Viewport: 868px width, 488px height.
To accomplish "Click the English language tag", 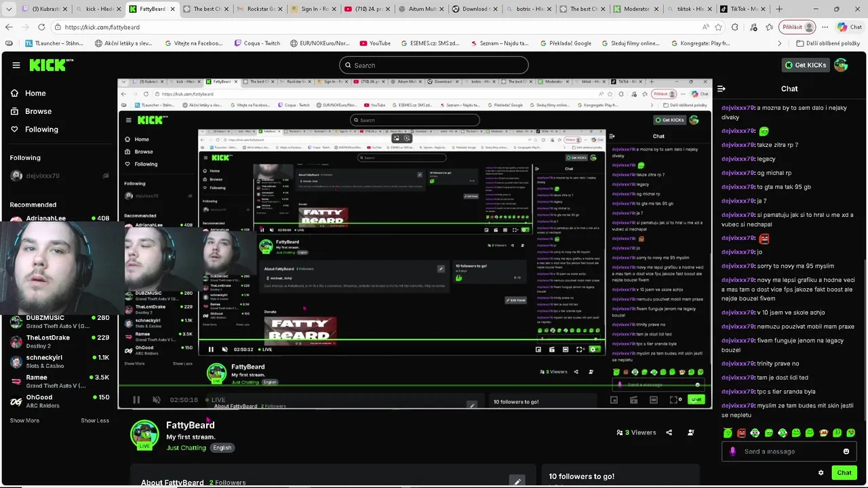I will [222, 448].
